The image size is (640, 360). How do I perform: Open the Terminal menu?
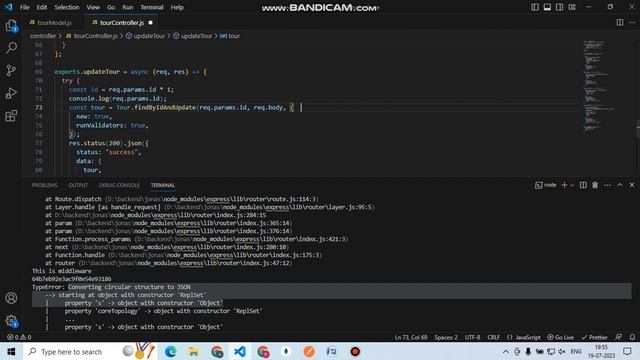(152, 7)
